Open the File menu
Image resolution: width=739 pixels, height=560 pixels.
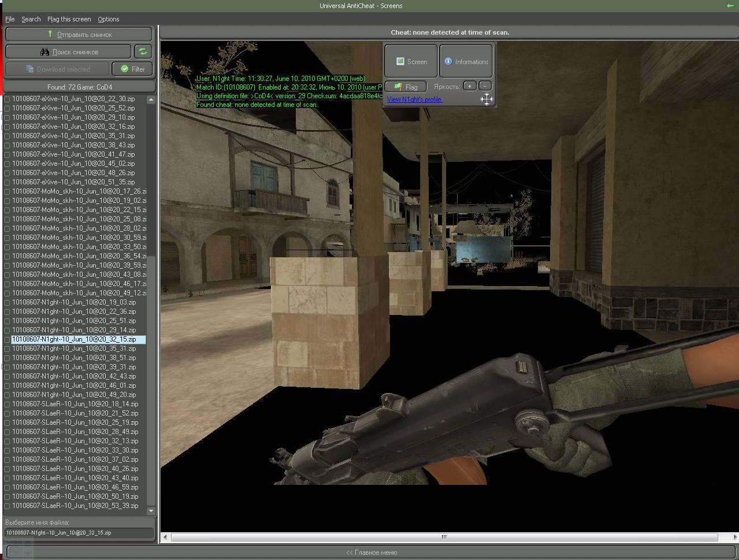point(10,19)
